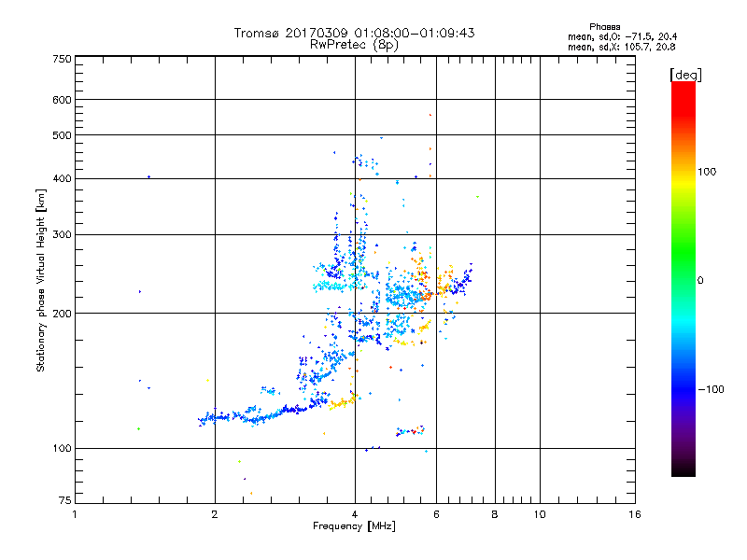Click the x-axis tick label '2'

215,514
